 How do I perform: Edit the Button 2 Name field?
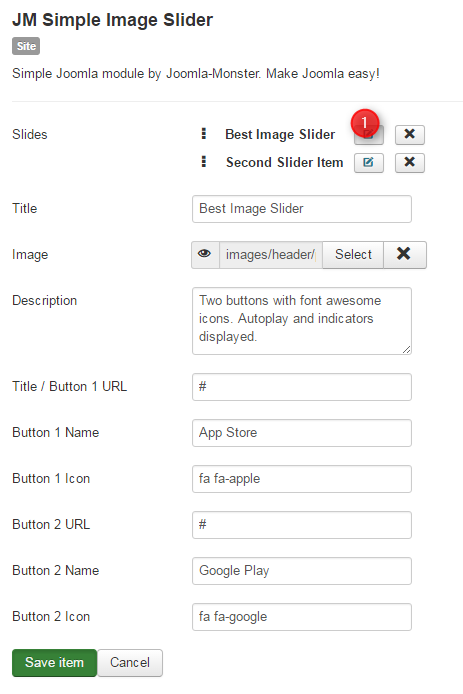click(x=301, y=571)
